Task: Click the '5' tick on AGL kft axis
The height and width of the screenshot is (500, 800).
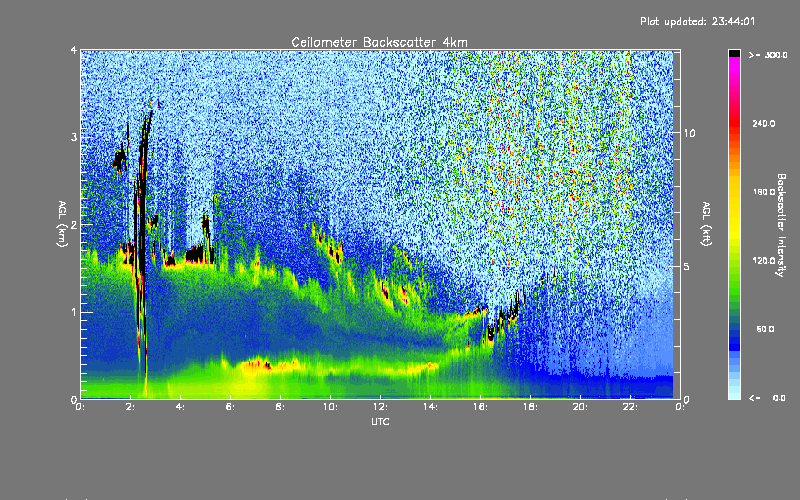Action: (686, 266)
